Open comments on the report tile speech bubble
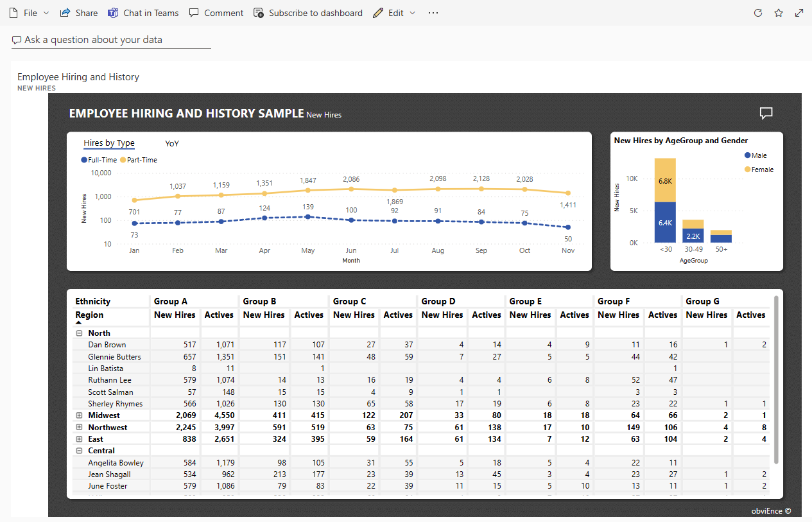 click(766, 113)
